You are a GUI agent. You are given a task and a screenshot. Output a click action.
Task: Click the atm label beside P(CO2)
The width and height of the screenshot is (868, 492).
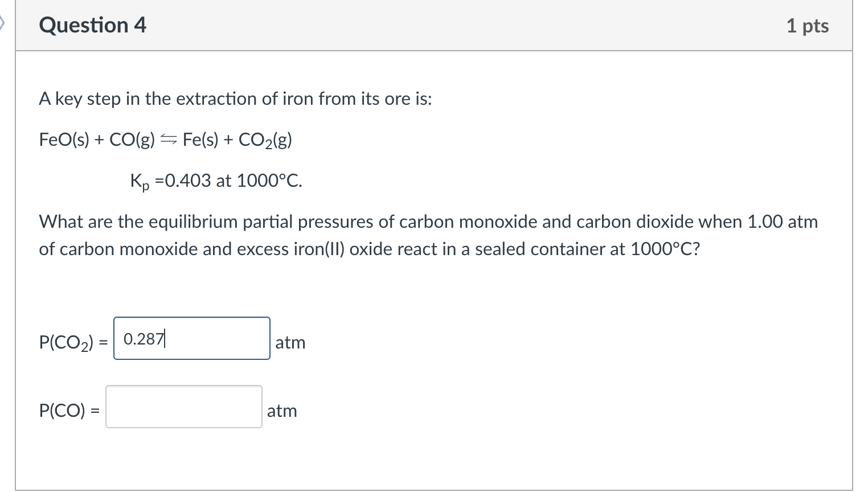pyautogui.click(x=290, y=342)
